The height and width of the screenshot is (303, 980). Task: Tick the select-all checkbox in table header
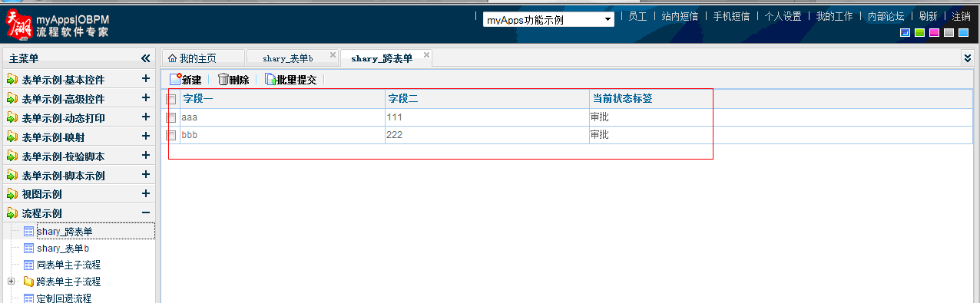[171, 99]
